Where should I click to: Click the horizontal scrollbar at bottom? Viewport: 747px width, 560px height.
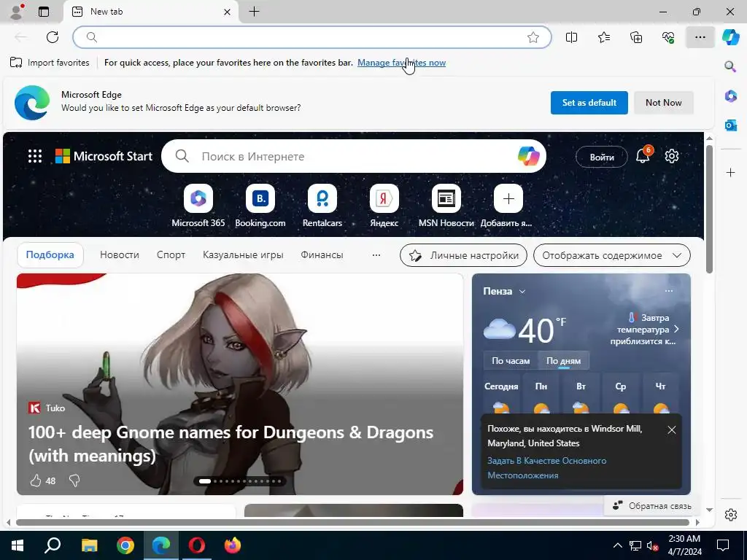tap(353, 522)
